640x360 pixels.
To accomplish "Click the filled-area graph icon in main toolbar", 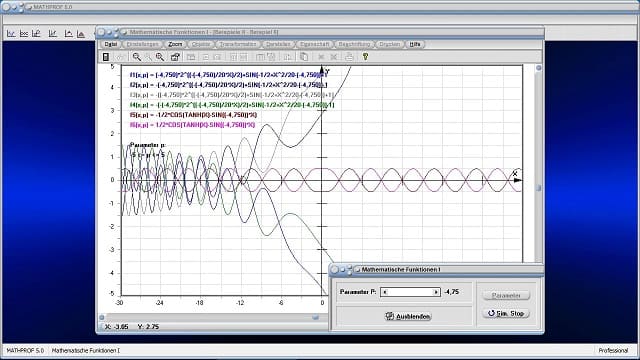I will pyautogui.click(x=81, y=33).
